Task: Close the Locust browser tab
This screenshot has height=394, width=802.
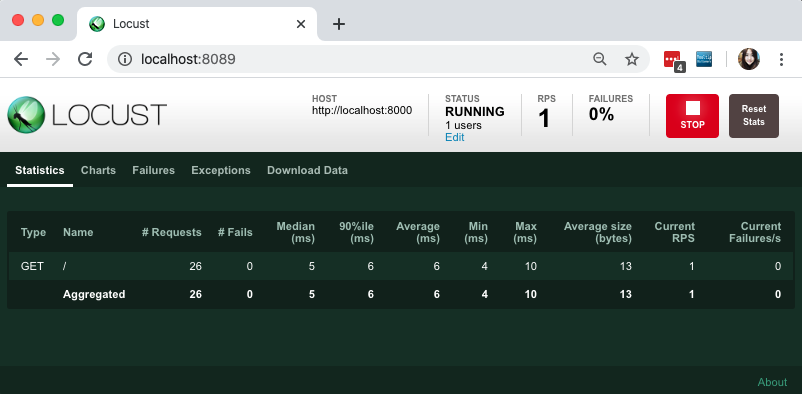Action: [301, 24]
